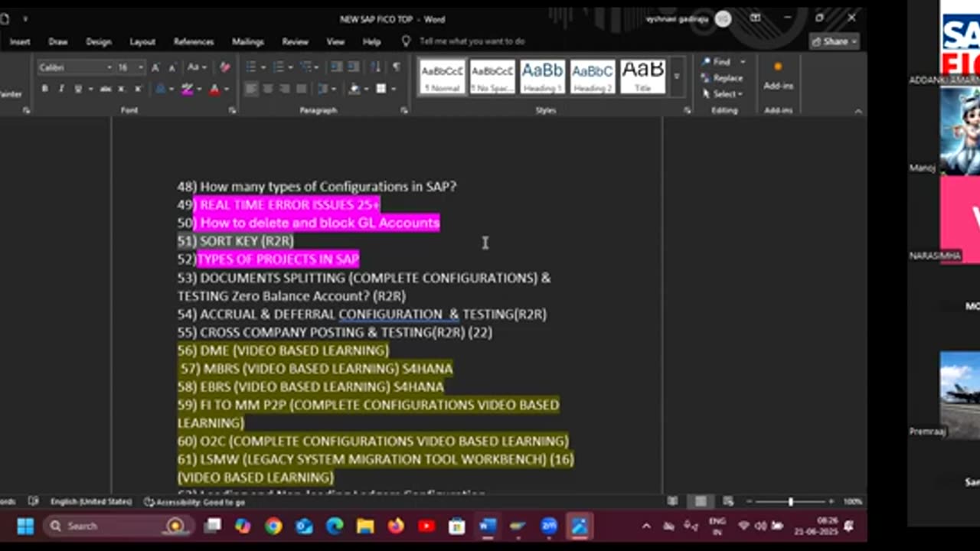The image size is (980, 551).
Task: Open Select dropdown in Editing group
Action: point(722,94)
